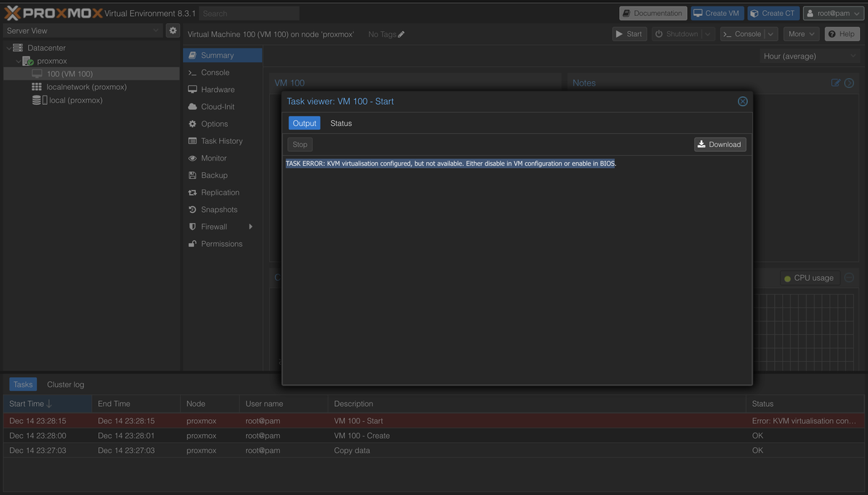Open Help
Viewport: 868px width, 495px height.
[842, 34]
